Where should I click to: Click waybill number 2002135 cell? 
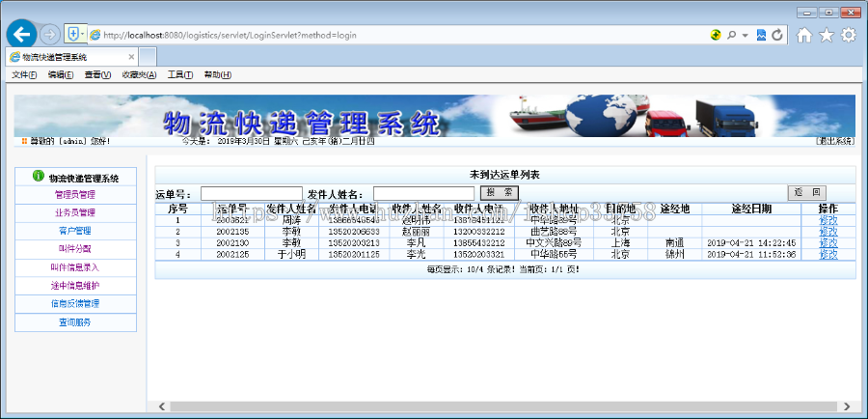[232, 231]
